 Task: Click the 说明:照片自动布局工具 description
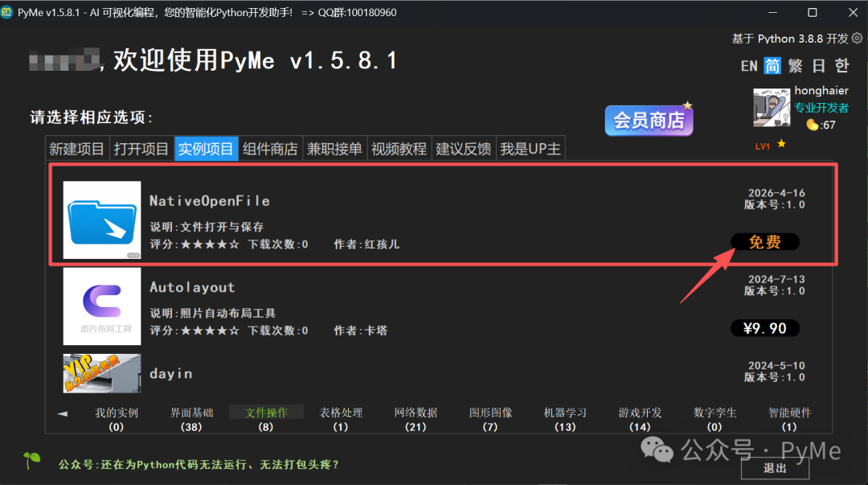(x=212, y=313)
